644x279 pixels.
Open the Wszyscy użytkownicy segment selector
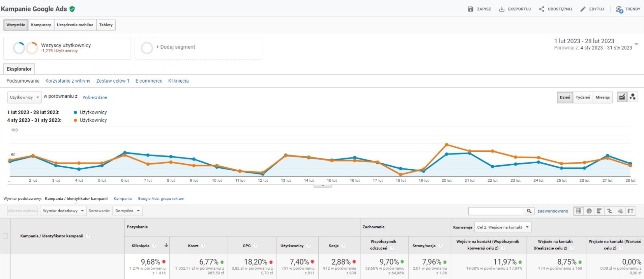(67, 48)
